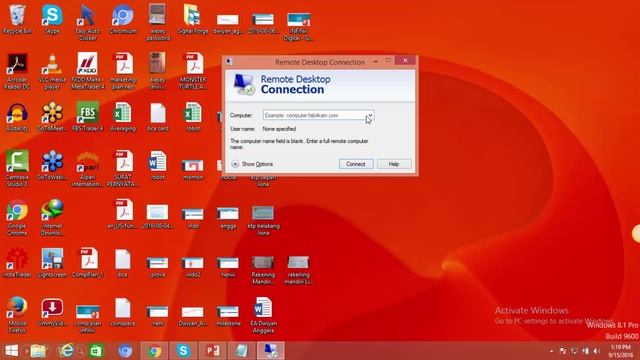Select the Alpari International shortcut

(88, 168)
